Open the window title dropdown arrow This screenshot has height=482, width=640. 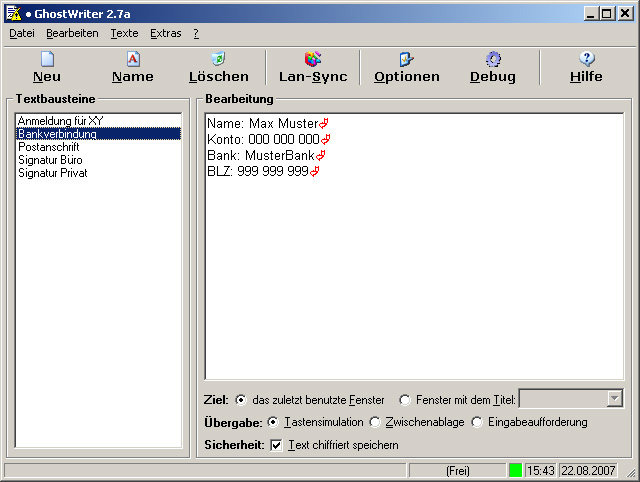click(614, 398)
